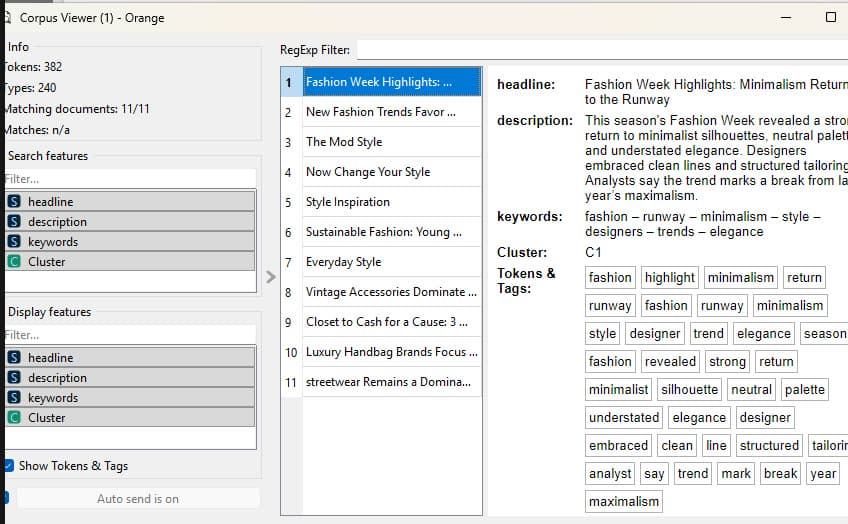Click the 'understated' token tag
Image resolution: width=848 pixels, height=524 pixels.
pos(624,417)
